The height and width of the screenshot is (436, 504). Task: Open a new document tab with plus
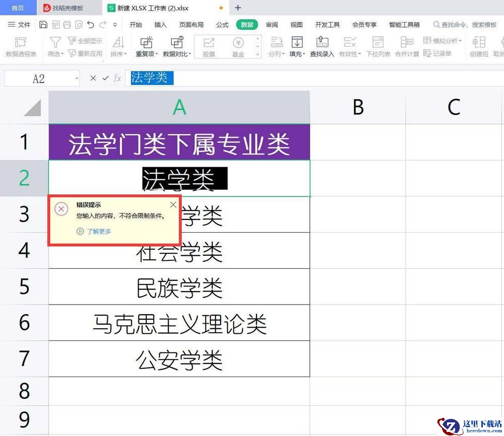(x=238, y=8)
